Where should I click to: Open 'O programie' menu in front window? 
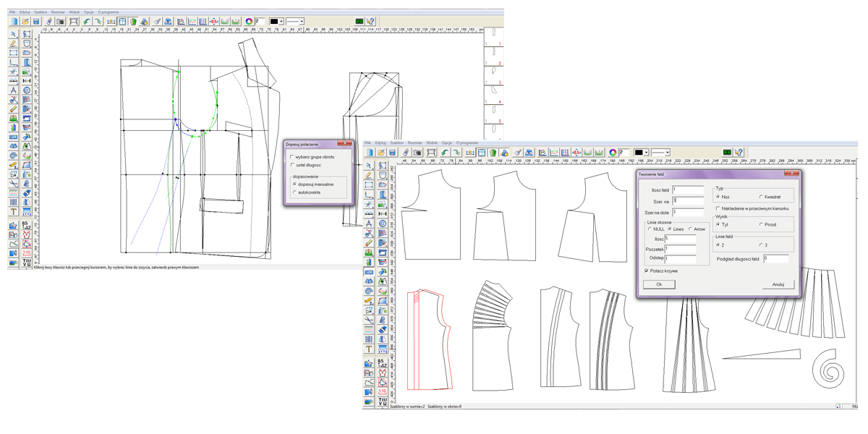point(467,143)
